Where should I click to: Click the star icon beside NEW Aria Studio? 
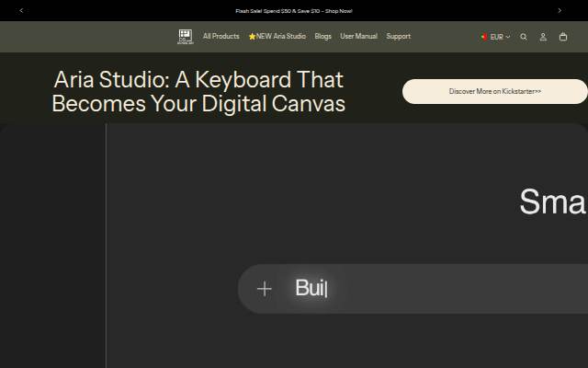point(252,37)
